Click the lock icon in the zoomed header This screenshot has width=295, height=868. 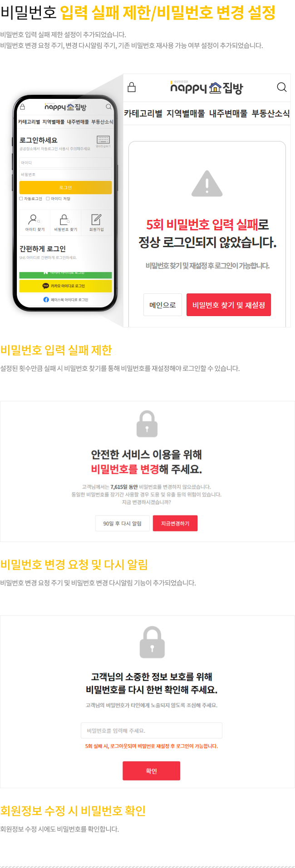(132, 87)
